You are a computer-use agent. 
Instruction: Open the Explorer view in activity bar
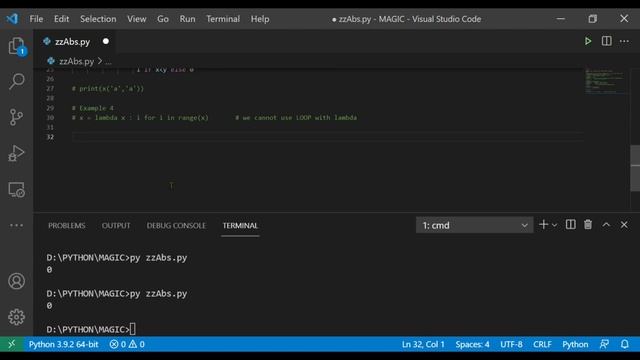click(x=16, y=46)
